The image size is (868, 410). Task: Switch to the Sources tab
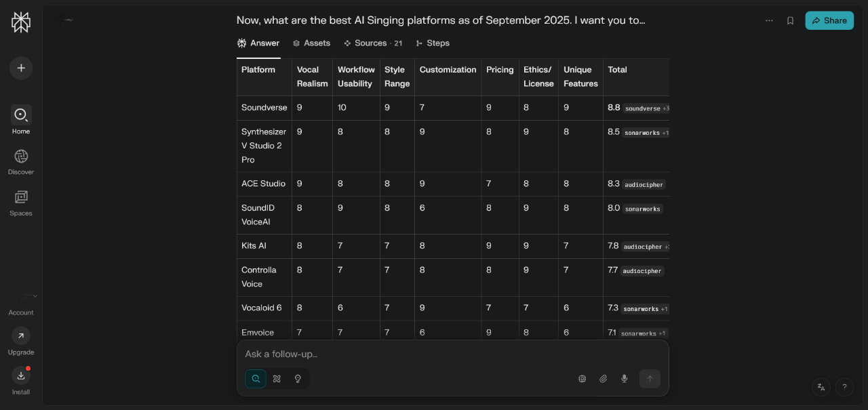pos(372,43)
